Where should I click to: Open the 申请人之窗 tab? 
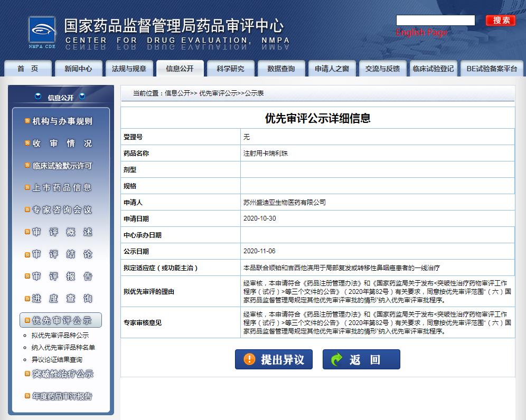click(x=332, y=69)
